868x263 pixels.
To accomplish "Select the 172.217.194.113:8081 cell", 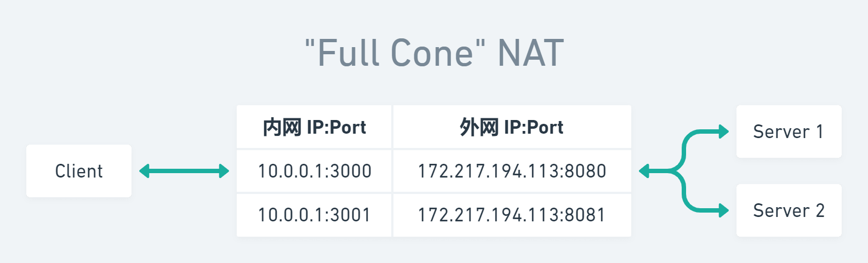I will [512, 215].
